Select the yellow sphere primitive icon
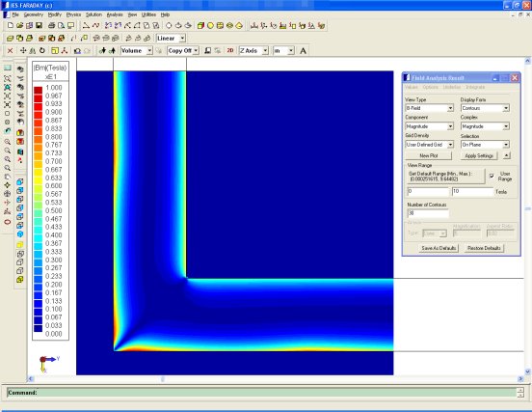This screenshot has height=412, width=532. 210,25
